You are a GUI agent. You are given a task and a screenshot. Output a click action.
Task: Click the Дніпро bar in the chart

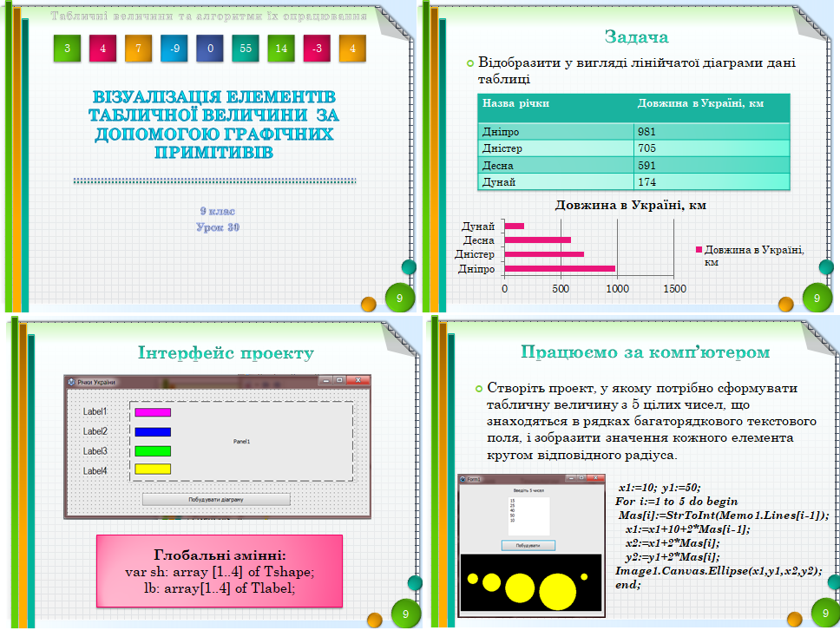pos(560,269)
